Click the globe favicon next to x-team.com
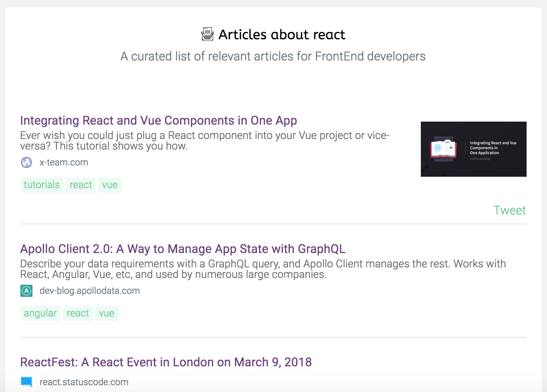 (x=26, y=162)
